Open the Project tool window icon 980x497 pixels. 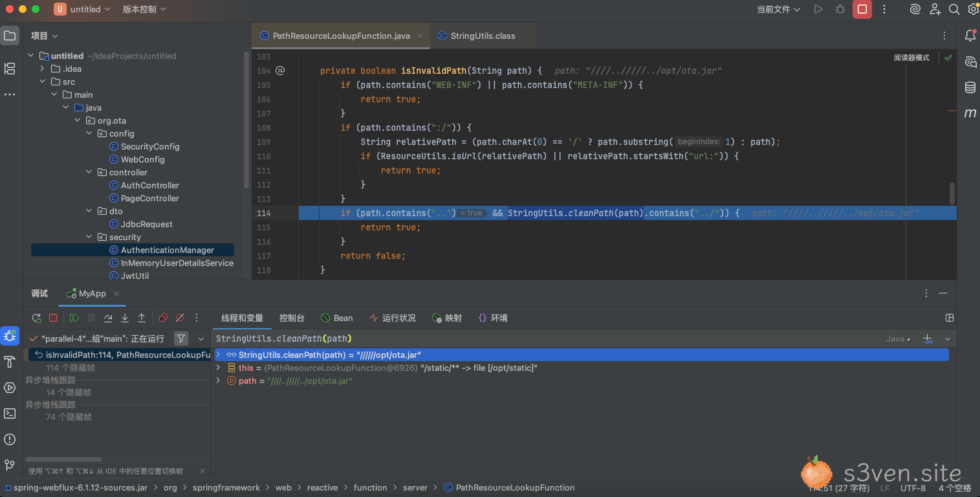[10, 36]
